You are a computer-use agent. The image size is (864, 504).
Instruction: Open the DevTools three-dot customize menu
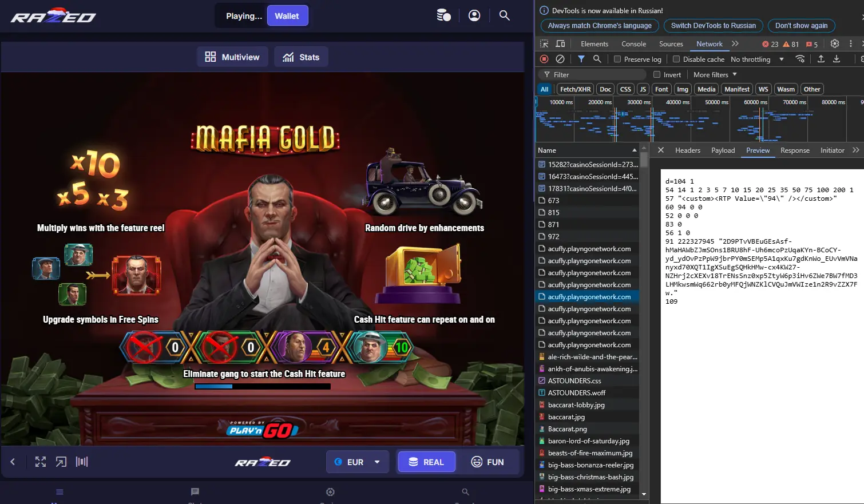(x=851, y=43)
